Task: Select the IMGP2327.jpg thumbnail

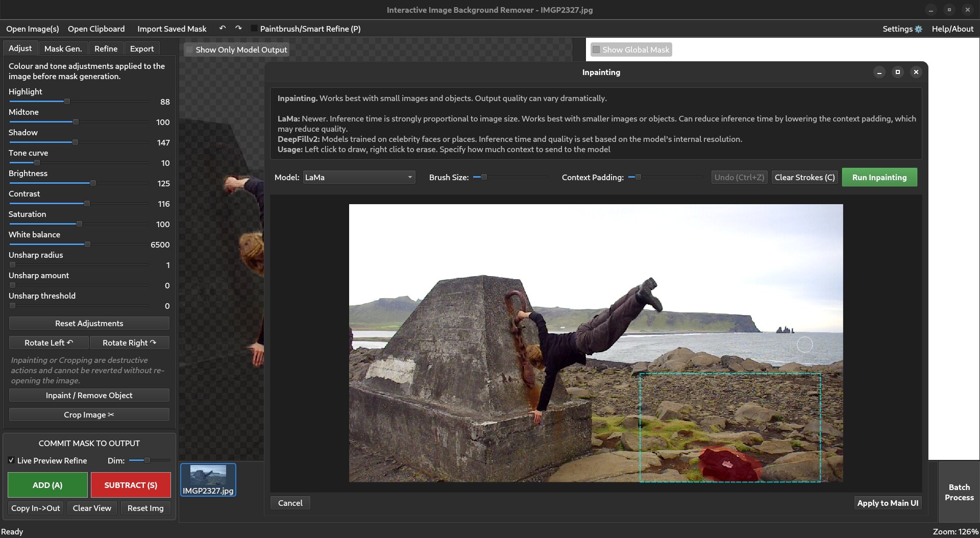Action: (208, 479)
